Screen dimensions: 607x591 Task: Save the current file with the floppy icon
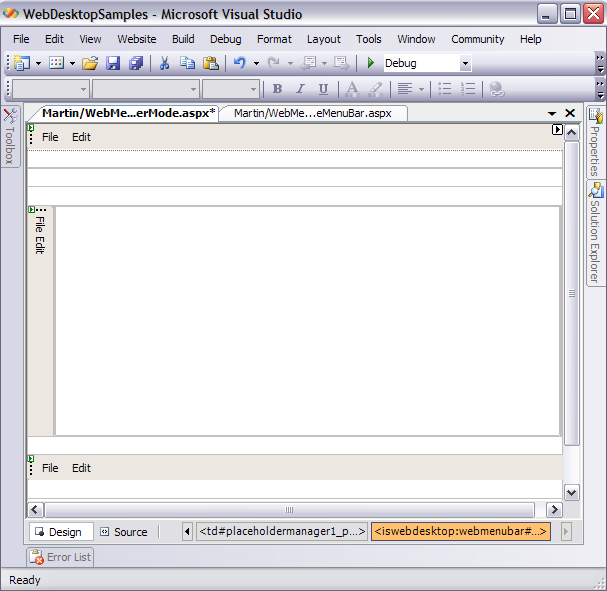113,63
